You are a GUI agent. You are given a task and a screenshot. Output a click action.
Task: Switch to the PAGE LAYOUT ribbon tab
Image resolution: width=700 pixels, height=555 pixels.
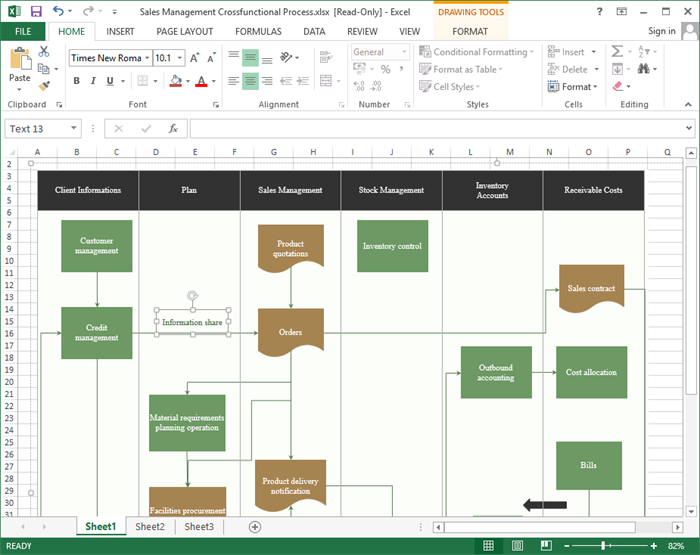185,31
